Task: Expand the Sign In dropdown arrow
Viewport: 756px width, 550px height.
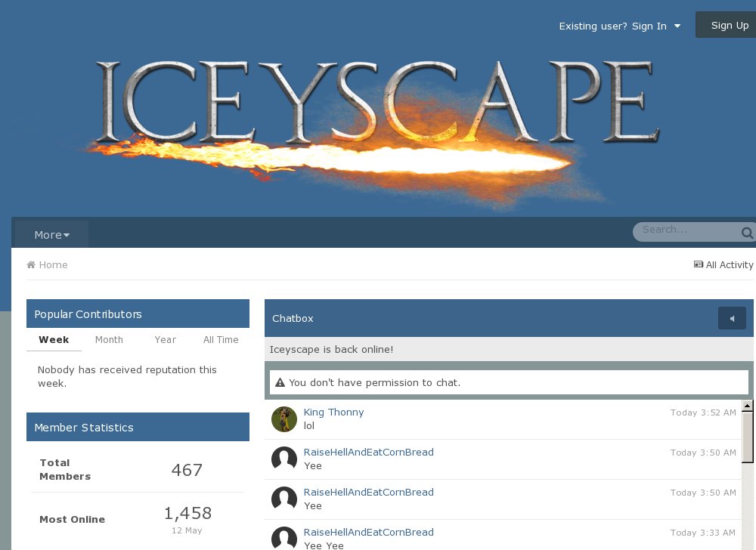Action: click(x=677, y=26)
